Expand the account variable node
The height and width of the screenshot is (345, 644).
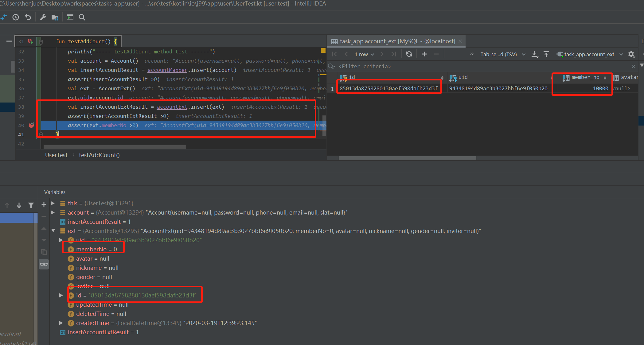(x=53, y=212)
